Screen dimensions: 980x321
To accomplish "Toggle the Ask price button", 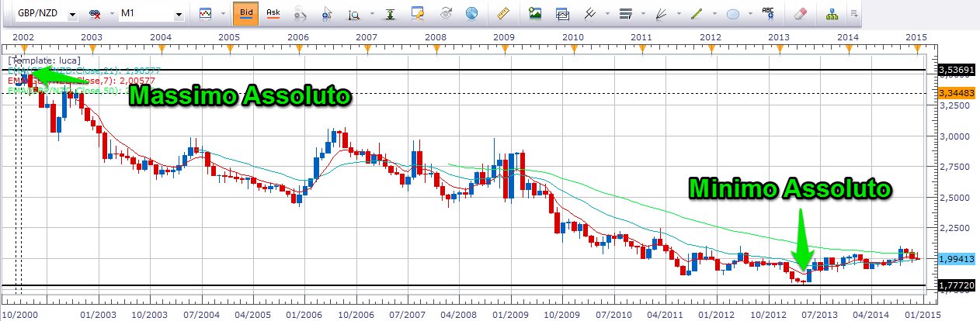I will point(273,13).
